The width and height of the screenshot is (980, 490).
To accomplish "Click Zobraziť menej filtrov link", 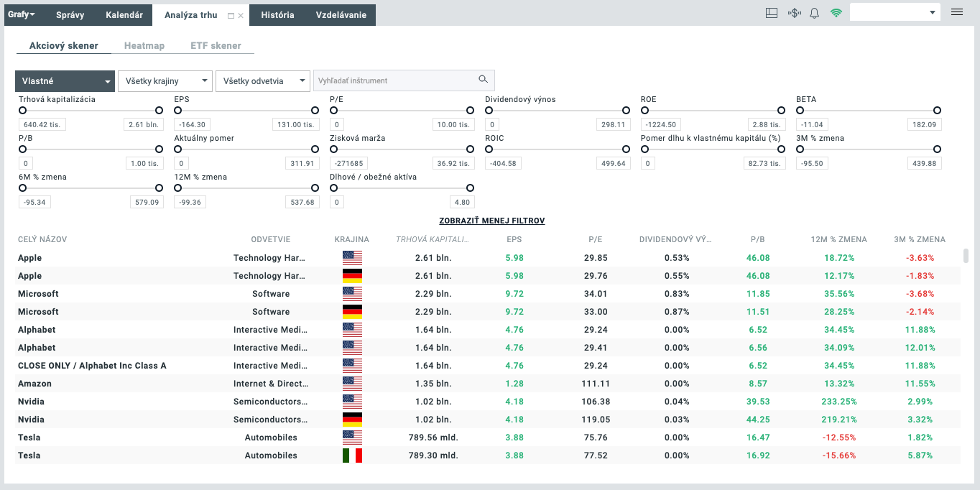I will tap(491, 221).
